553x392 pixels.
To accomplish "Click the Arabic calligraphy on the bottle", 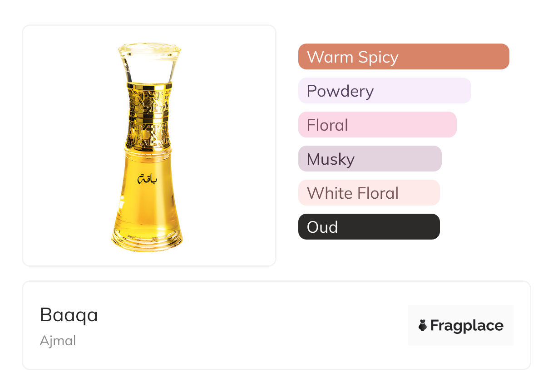I will (148, 180).
